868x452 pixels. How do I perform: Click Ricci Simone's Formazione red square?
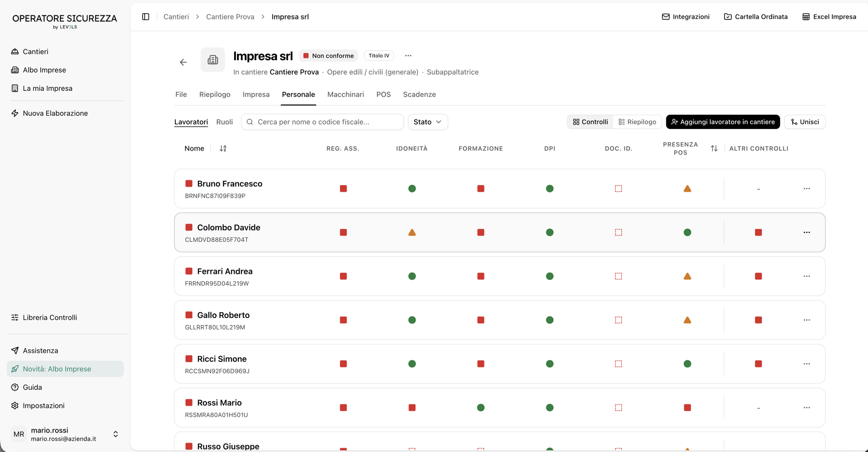point(481,364)
